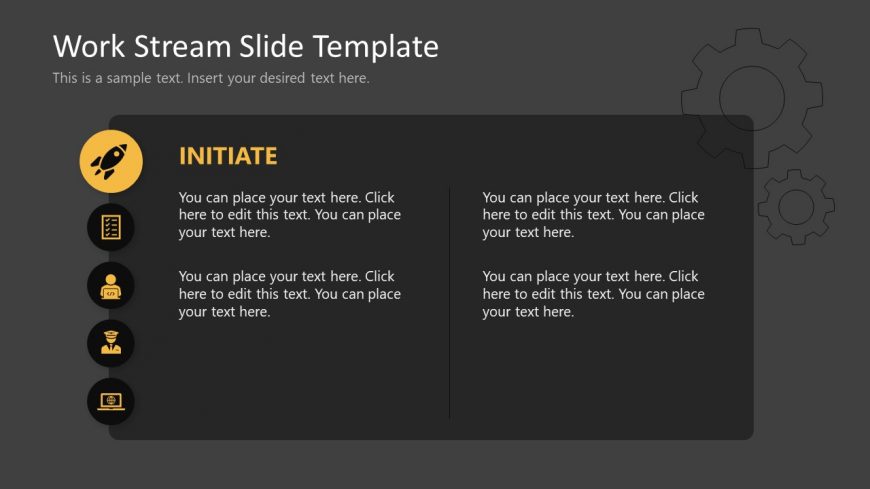The height and width of the screenshot is (489, 870).
Task: Click the large gear outline graphic
Action: pos(752,98)
